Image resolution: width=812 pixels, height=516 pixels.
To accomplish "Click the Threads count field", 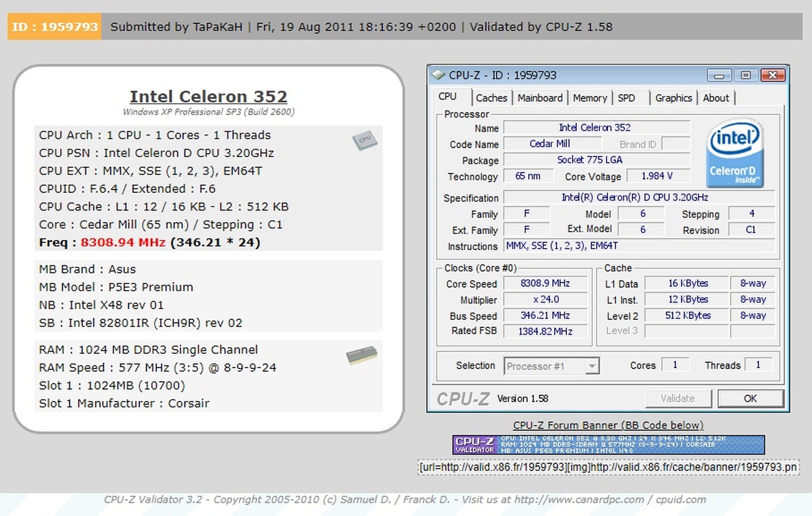I will tap(758, 365).
